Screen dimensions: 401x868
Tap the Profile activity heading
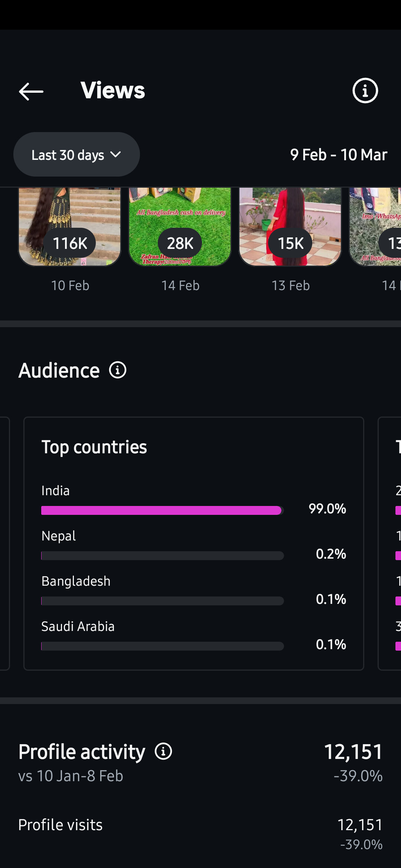(x=82, y=752)
